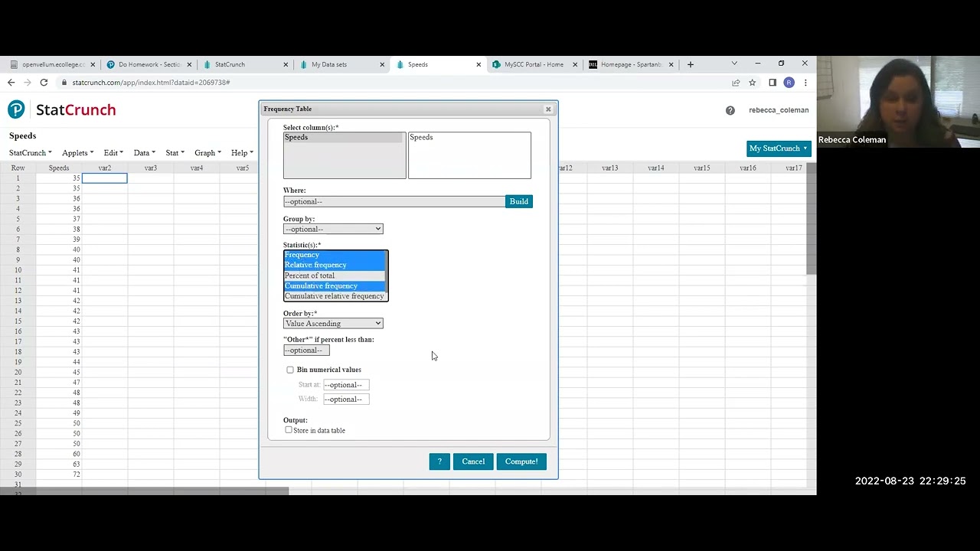The image size is (980, 551).
Task: Enable Store in data table option
Action: tap(289, 430)
